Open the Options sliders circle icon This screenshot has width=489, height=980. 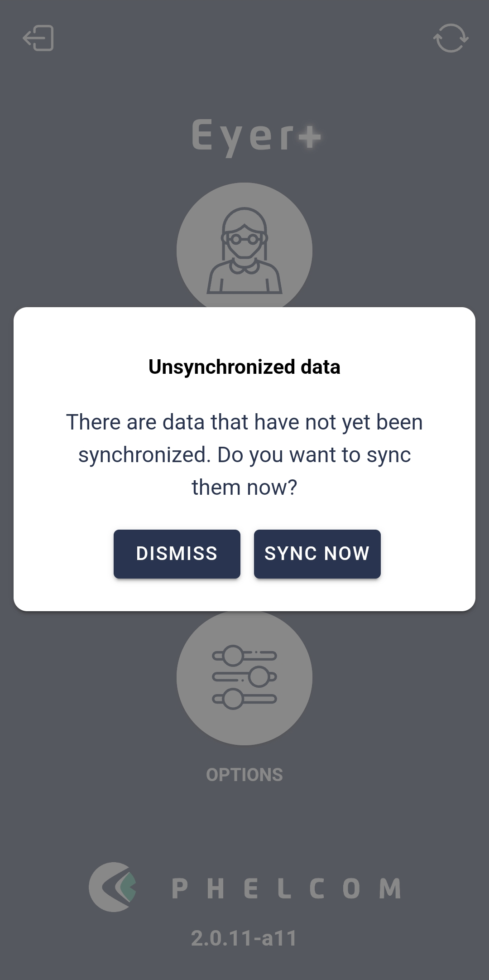[244, 678]
